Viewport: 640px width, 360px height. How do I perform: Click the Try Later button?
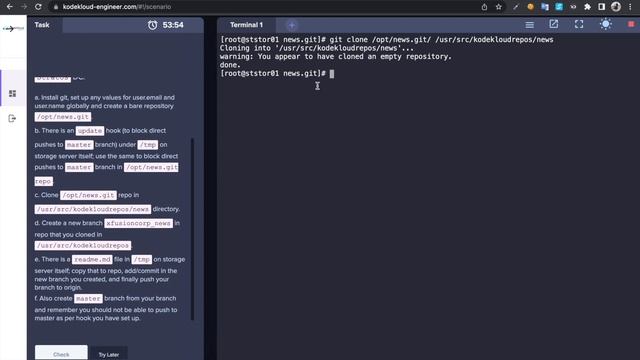[x=109, y=354]
